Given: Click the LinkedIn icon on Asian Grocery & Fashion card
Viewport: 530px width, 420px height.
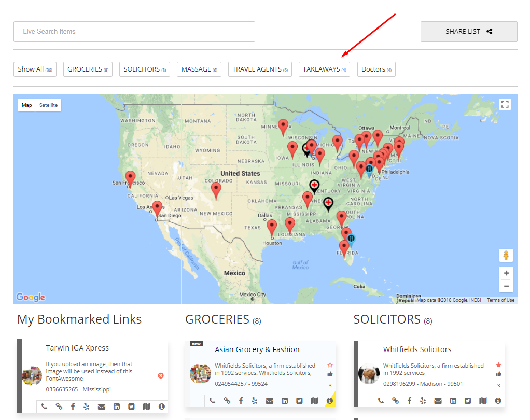Looking at the screenshot, I should pos(285,401).
